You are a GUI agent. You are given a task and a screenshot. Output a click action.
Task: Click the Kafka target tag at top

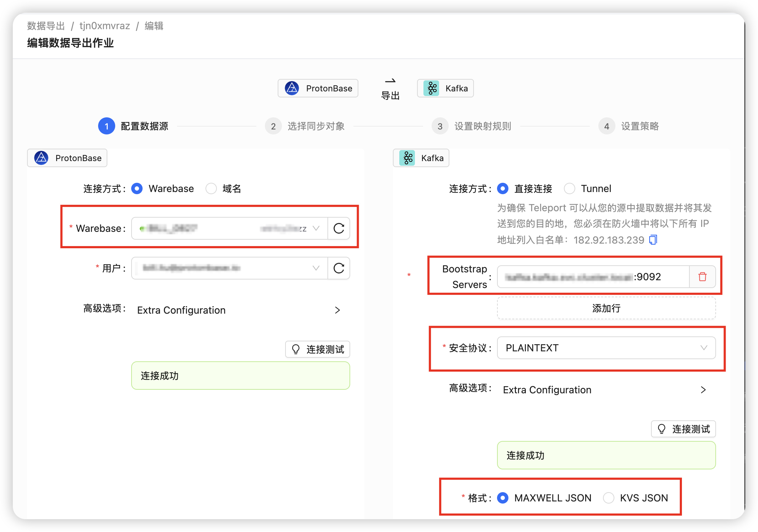(445, 88)
